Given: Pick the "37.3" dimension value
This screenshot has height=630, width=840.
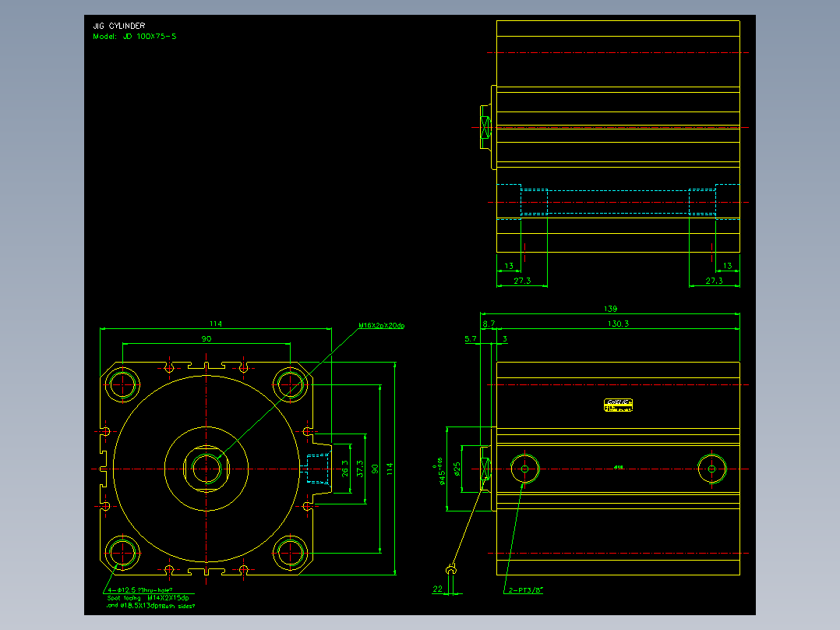Looking at the screenshot, I should 359,468.
